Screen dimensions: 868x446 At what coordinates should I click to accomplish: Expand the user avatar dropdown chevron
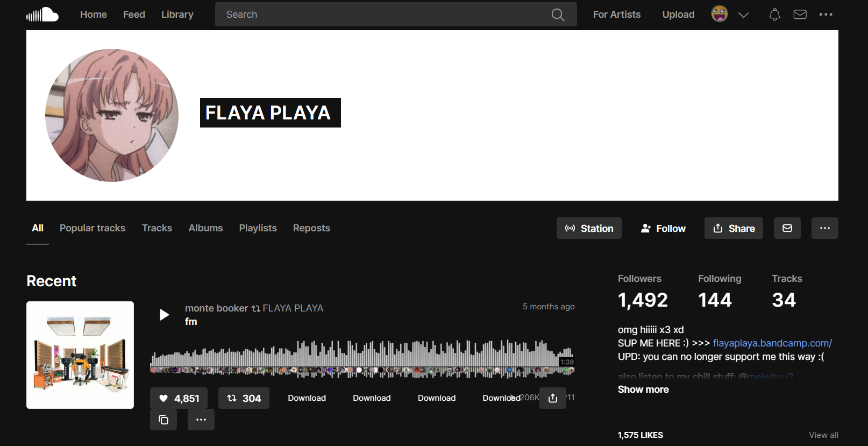743,15
